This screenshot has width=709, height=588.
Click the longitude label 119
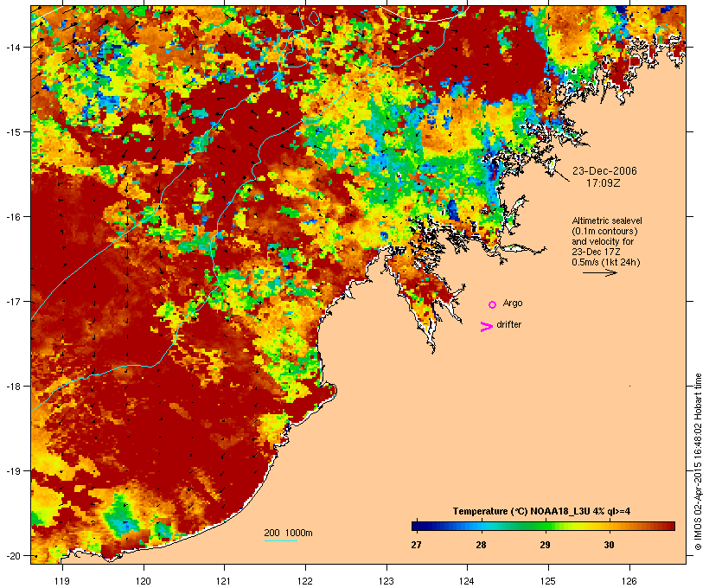point(62,581)
